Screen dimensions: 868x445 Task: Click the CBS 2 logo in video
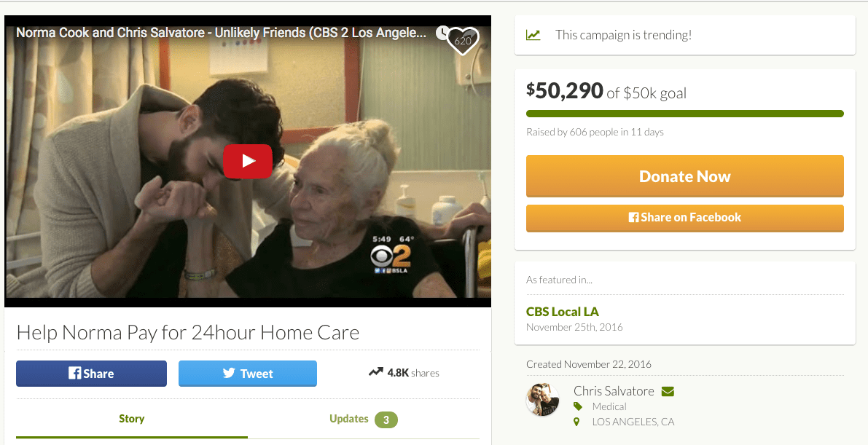(x=390, y=257)
